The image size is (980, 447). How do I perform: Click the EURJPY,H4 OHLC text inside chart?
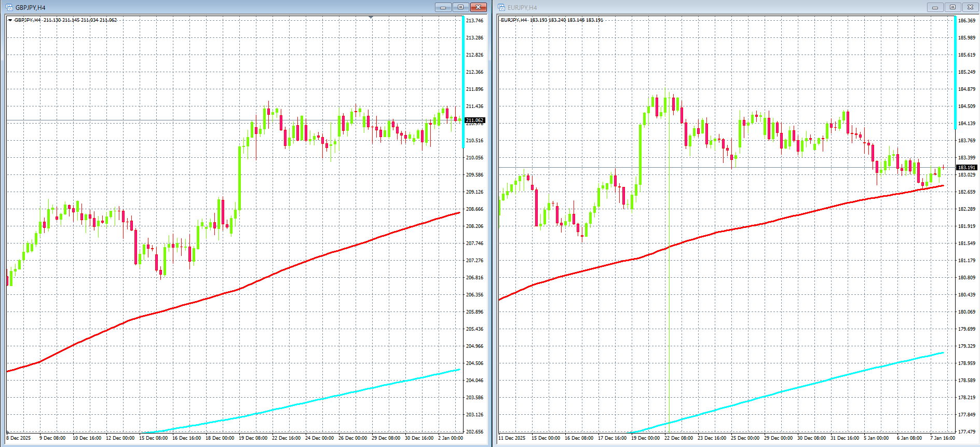(551, 20)
